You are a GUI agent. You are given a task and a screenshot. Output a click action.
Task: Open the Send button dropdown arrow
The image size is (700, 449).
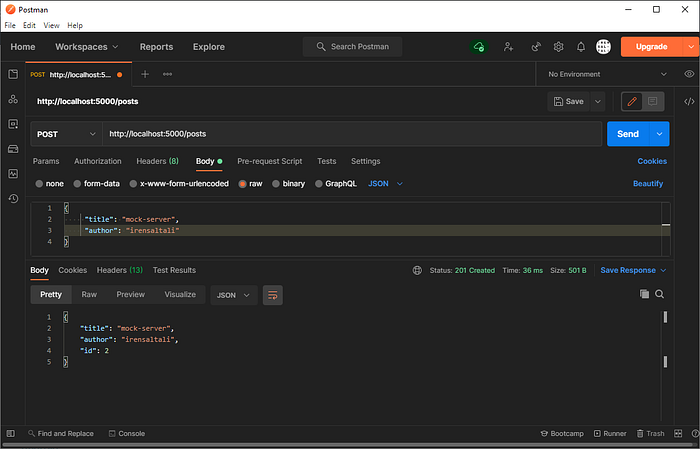[x=659, y=134]
